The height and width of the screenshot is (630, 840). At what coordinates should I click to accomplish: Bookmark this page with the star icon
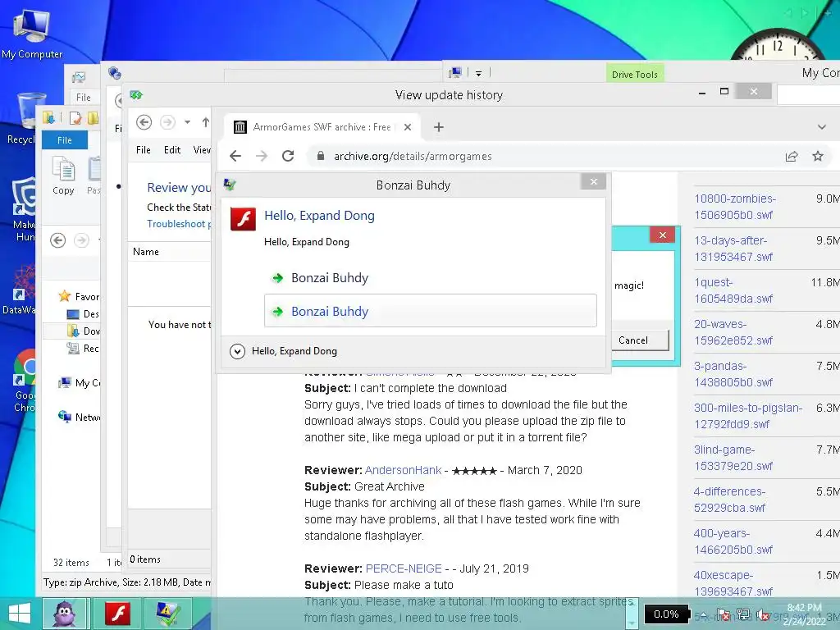[818, 156]
